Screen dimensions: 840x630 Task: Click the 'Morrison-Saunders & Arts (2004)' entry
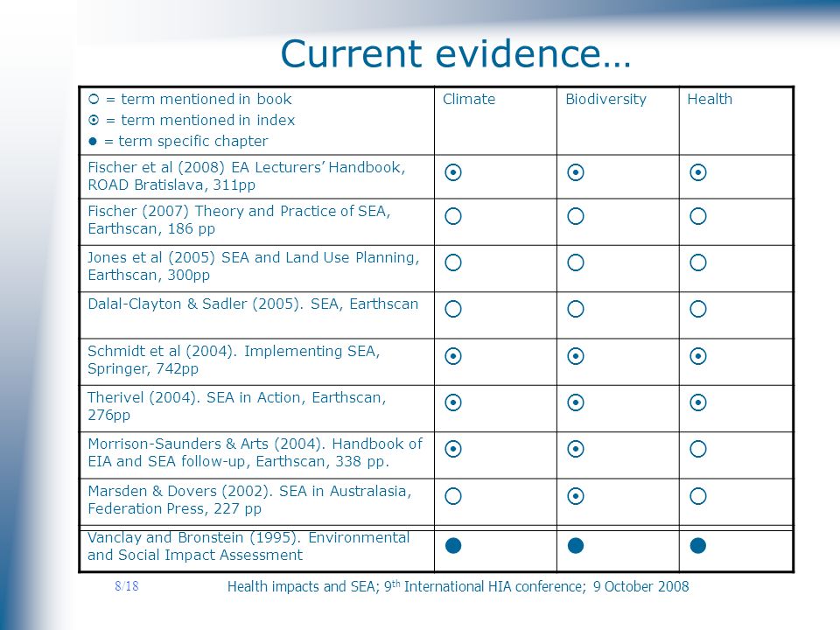(255, 452)
